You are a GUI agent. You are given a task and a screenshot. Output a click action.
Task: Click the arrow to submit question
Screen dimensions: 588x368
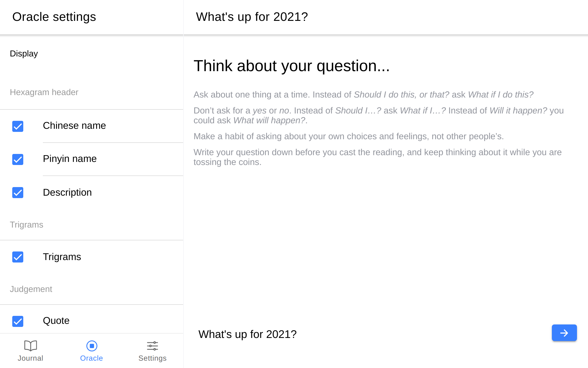tap(564, 333)
